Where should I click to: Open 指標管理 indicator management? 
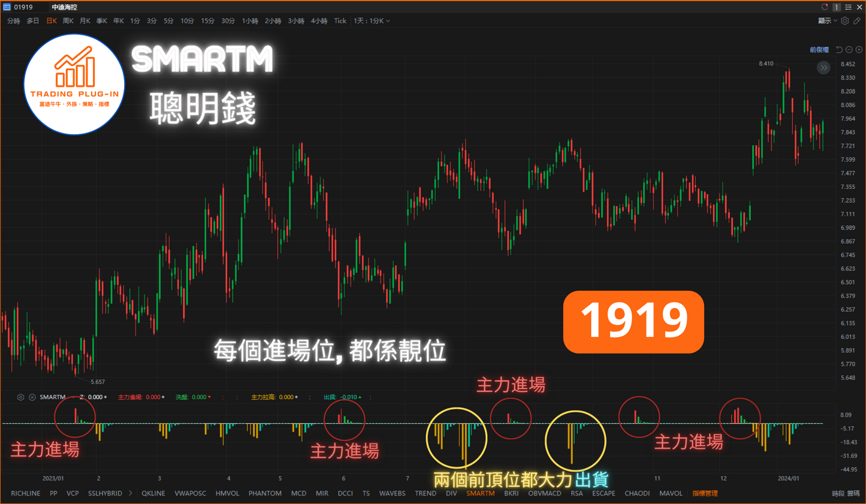(x=705, y=493)
